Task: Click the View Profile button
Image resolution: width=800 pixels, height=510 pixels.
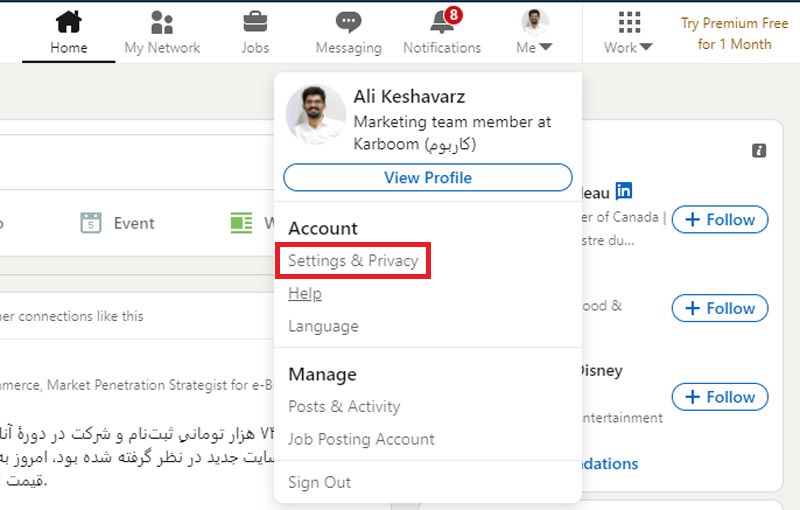Action: click(427, 178)
